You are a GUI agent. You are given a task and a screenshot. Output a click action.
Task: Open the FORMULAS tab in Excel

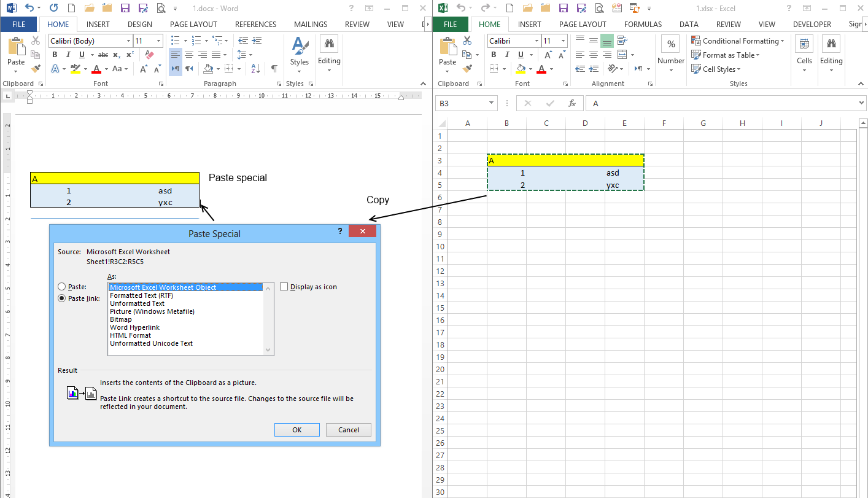pos(643,25)
